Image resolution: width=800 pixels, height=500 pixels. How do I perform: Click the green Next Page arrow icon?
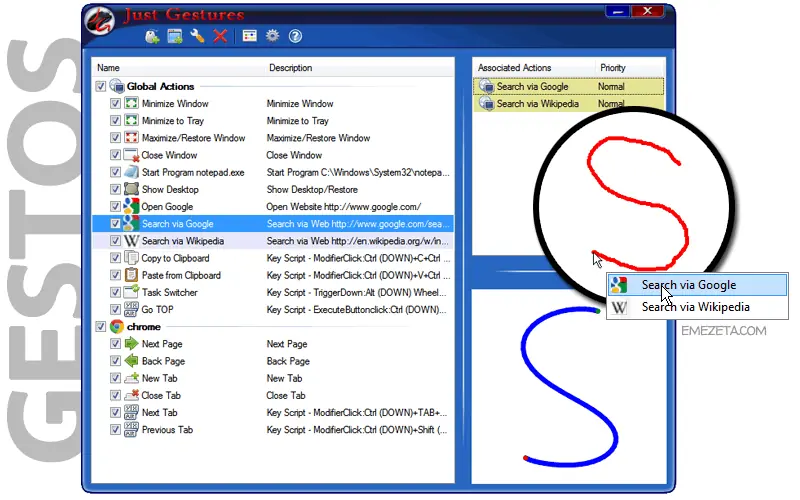click(131, 343)
